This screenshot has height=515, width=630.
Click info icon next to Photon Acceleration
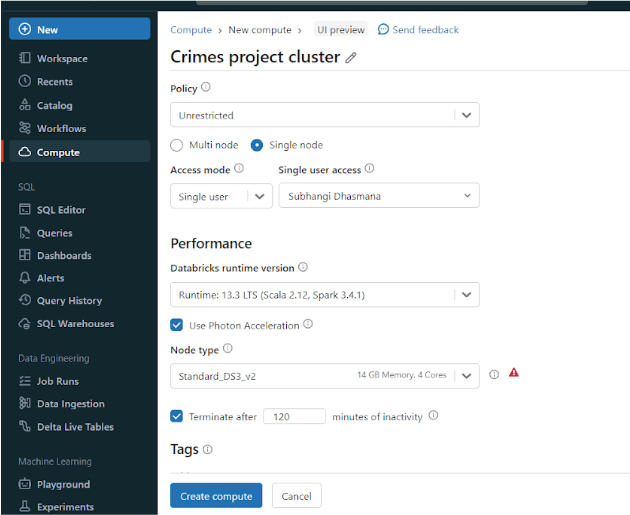308,324
